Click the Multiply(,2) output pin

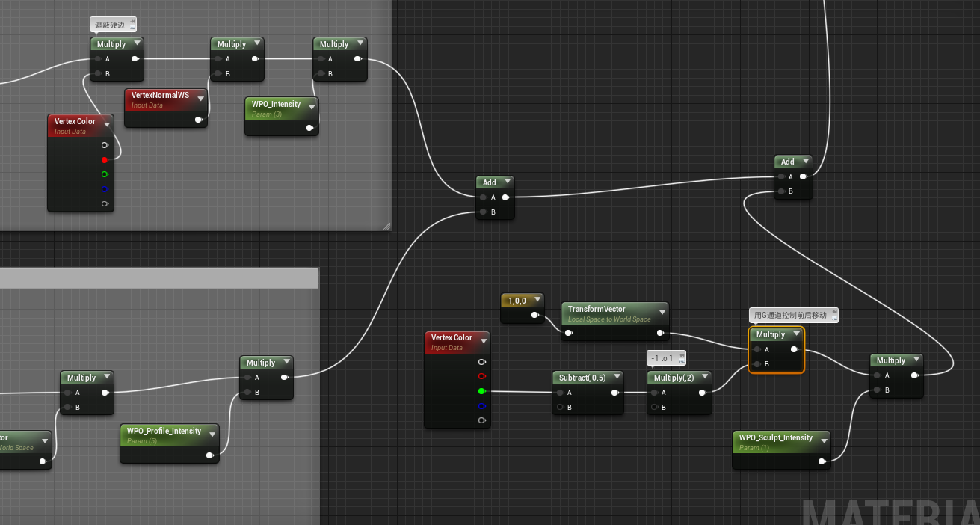[x=703, y=393]
